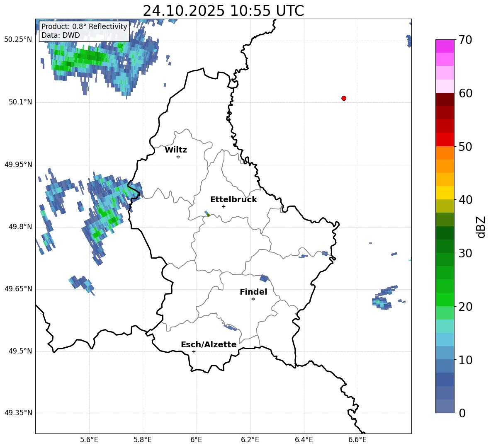Click the 5.6°E longitude label

coord(89,440)
